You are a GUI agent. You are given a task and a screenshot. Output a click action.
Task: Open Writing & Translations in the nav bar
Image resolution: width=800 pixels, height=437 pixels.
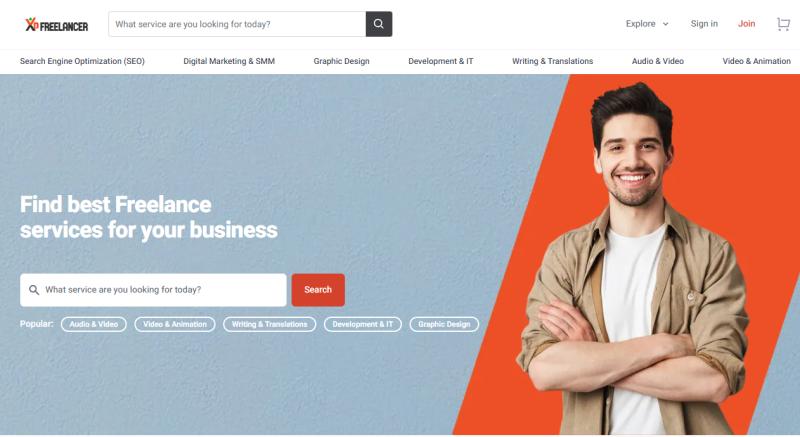pyautogui.click(x=553, y=61)
